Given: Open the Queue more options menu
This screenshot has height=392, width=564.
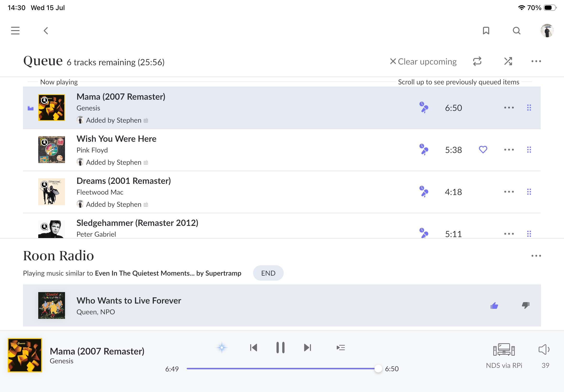Looking at the screenshot, I should (536, 61).
